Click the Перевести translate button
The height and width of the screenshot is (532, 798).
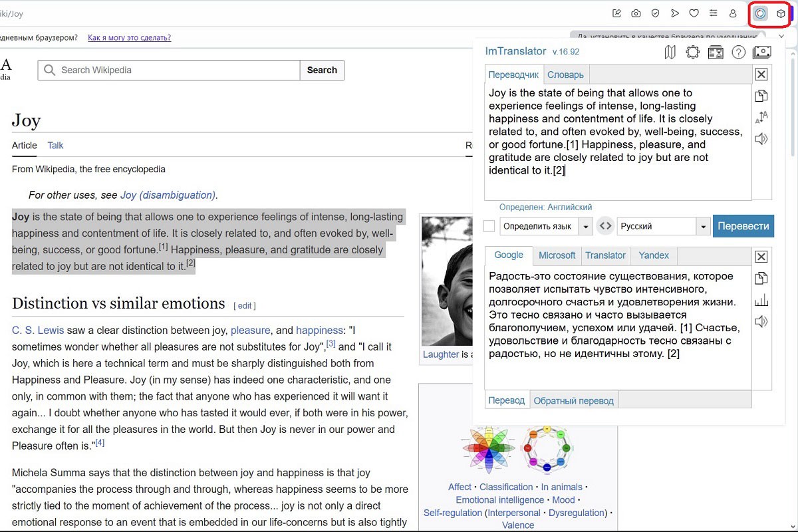[743, 226]
